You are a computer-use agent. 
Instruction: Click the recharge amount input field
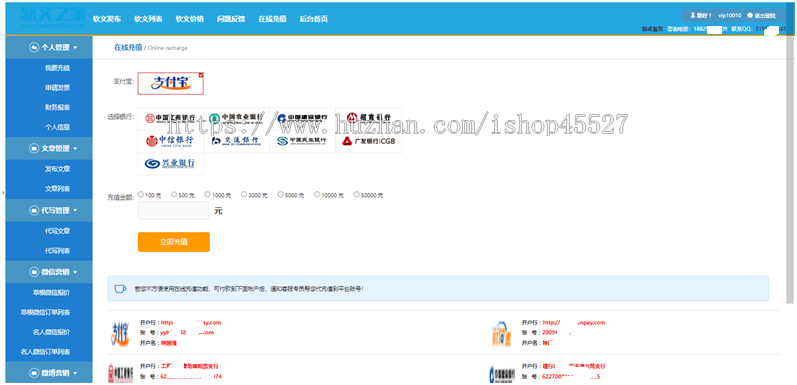[x=173, y=211]
